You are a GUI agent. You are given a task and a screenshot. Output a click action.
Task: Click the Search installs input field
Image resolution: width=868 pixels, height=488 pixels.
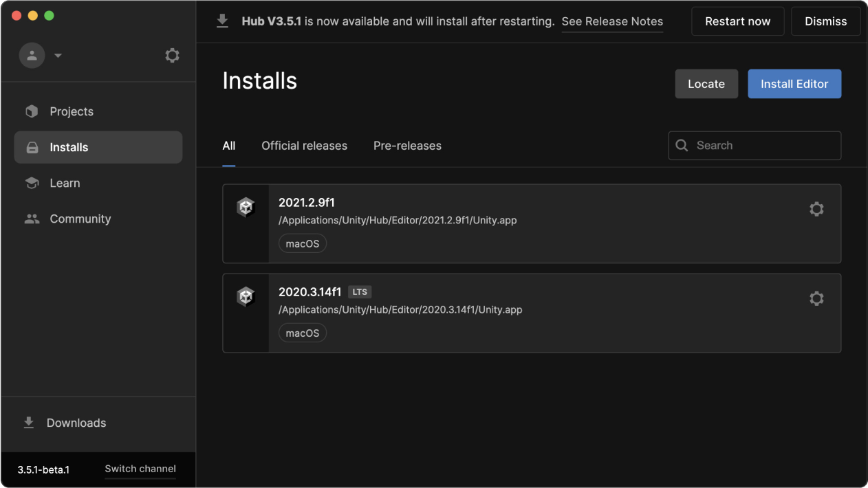point(763,146)
